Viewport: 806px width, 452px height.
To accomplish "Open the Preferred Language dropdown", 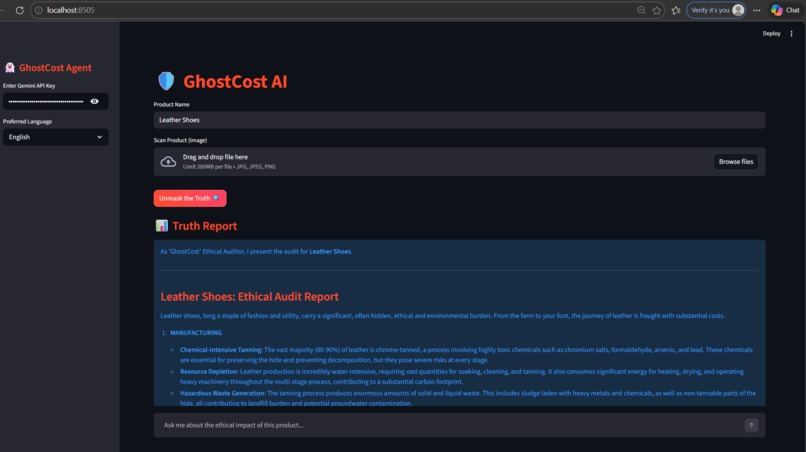I will pos(56,137).
